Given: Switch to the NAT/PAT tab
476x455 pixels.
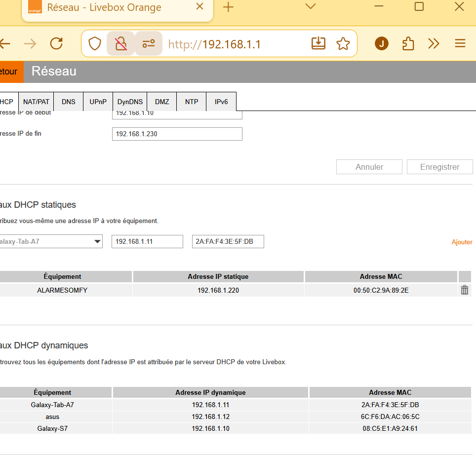Looking at the screenshot, I should (x=37, y=102).
